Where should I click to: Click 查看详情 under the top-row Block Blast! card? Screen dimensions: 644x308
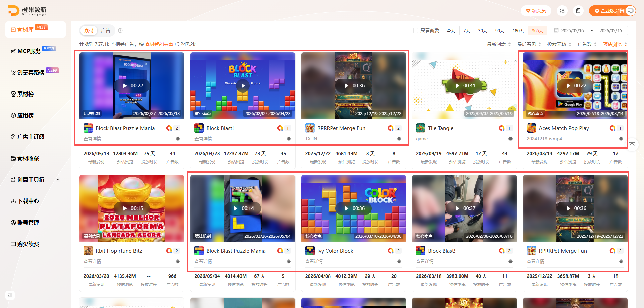pyautogui.click(x=203, y=139)
